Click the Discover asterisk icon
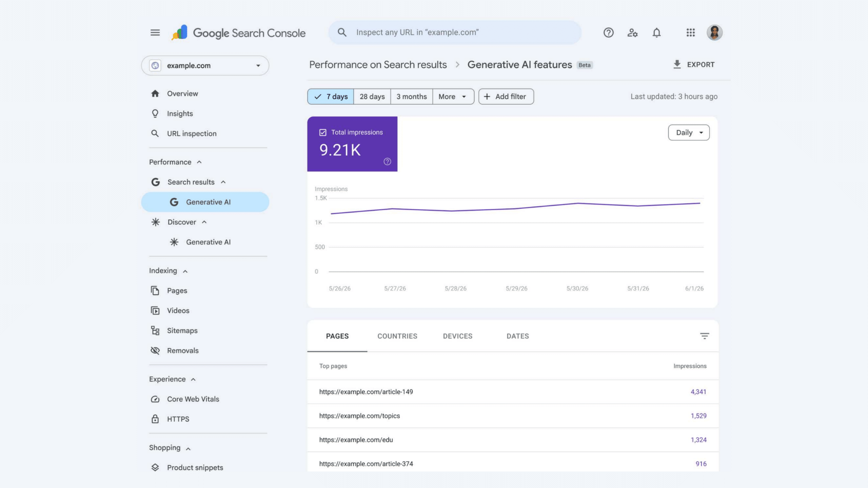The width and height of the screenshot is (868, 488). coord(156,222)
